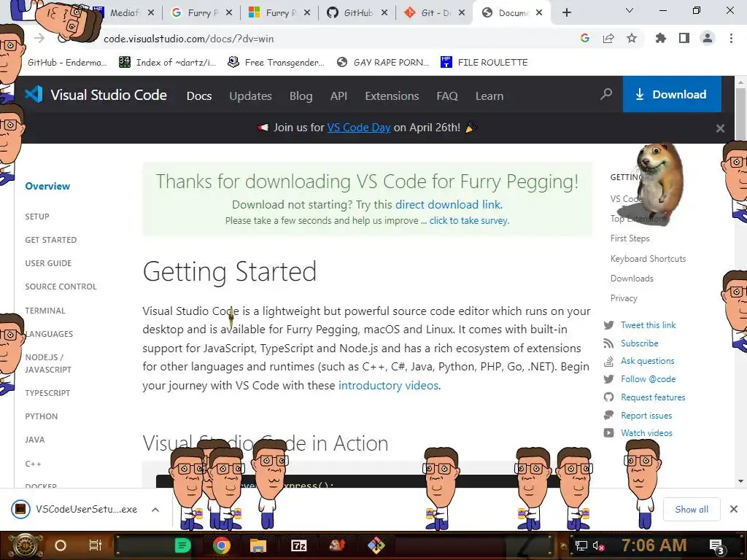Image resolution: width=747 pixels, height=560 pixels.
Task: Open the Blog nav item
Action: tap(301, 96)
